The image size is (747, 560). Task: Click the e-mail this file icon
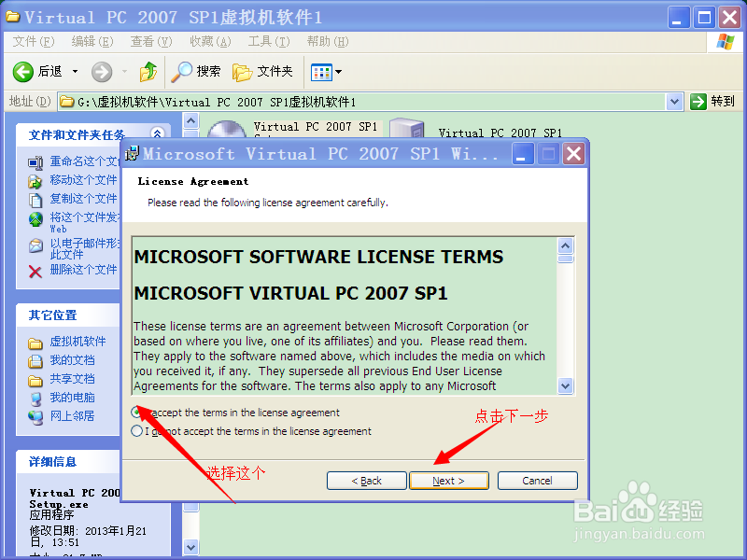pos(35,245)
